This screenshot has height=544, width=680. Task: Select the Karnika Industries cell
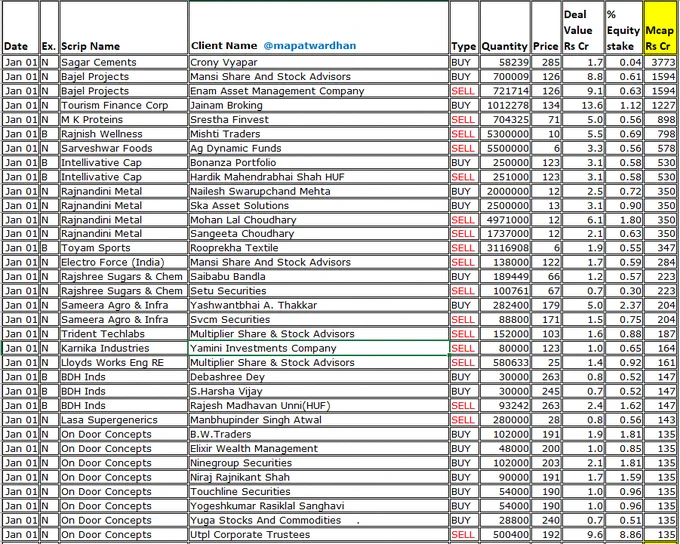(124, 348)
